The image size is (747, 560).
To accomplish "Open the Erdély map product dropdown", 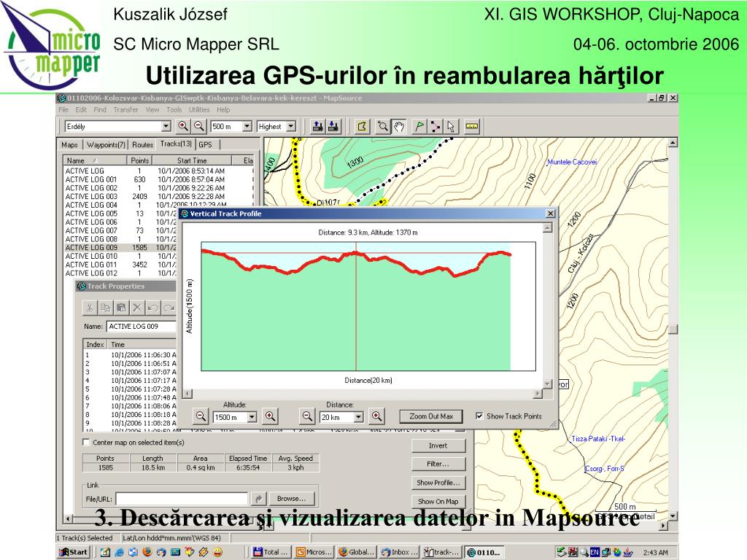I will [166, 126].
